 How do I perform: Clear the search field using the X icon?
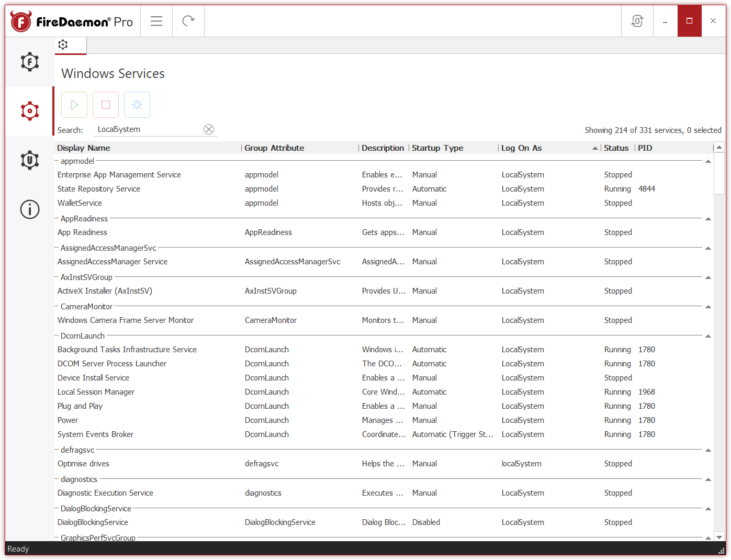[x=209, y=129]
